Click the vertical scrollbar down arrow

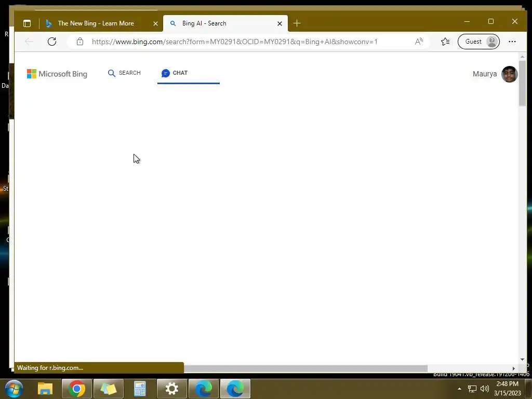[522, 360]
